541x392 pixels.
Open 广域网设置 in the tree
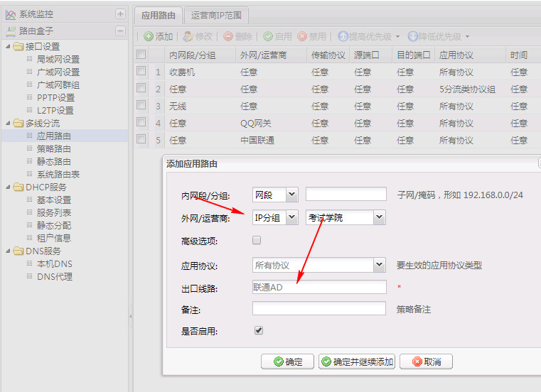pos(58,72)
